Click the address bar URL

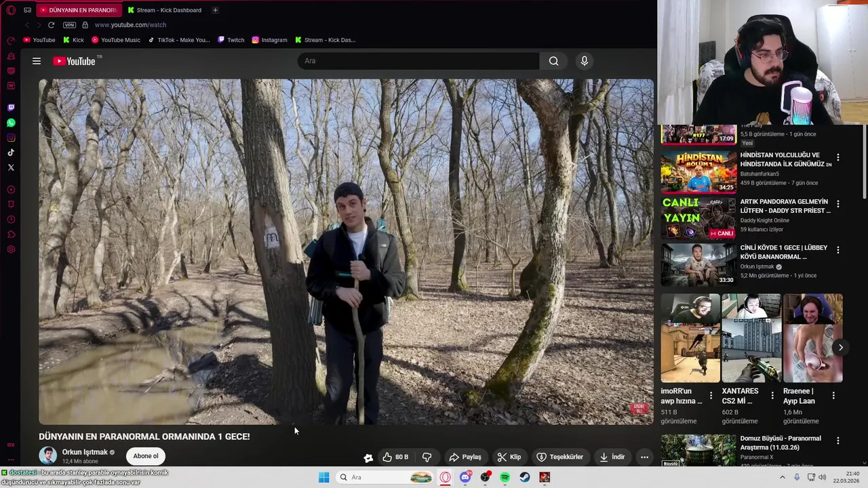(x=130, y=25)
